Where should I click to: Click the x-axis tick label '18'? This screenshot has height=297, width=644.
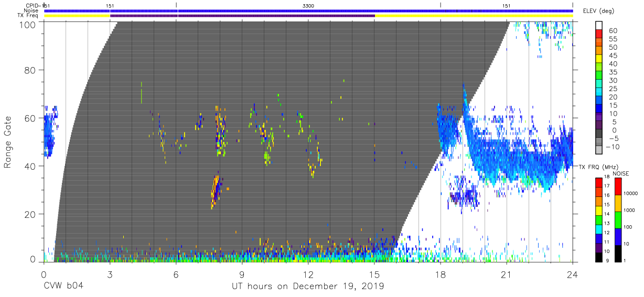click(441, 274)
